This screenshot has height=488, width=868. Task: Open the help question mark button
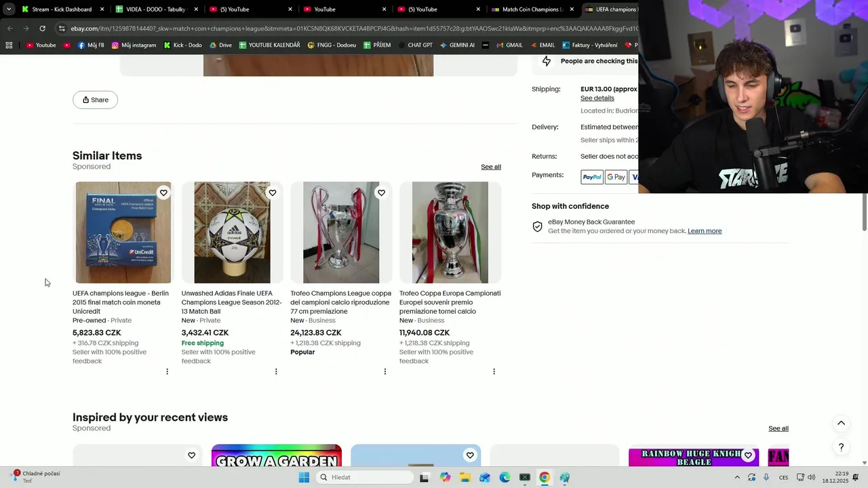(841, 447)
